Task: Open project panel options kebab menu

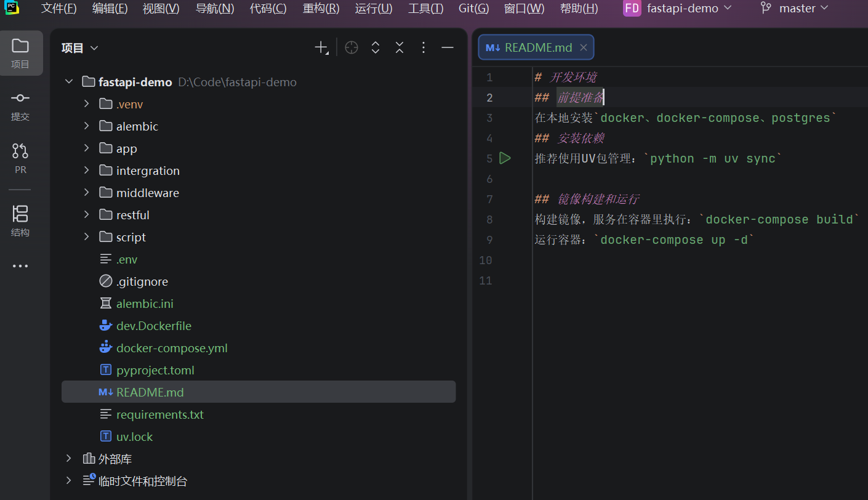Action: (x=424, y=48)
